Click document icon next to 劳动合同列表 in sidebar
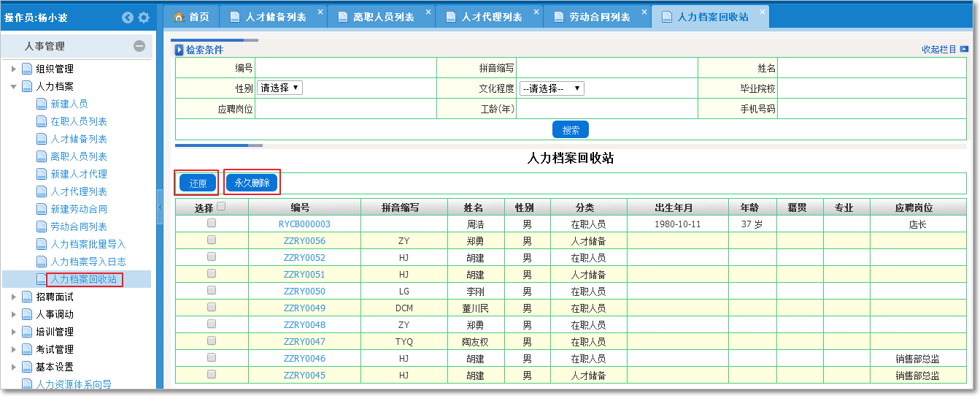The image size is (980, 396). tap(42, 226)
